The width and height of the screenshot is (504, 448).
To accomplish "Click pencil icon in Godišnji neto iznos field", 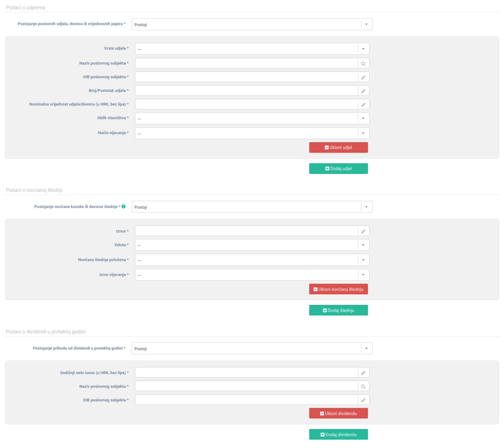I will click(x=363, y=373).
